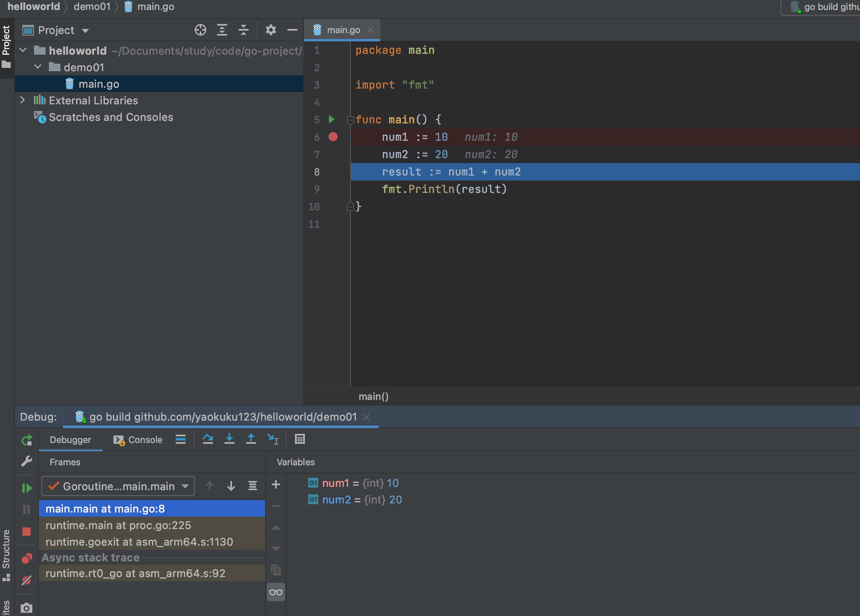The width and height of the screenshot is (860, 616).
Task: Collapse the demo01 folder in tree
Action: pos(38,67)
